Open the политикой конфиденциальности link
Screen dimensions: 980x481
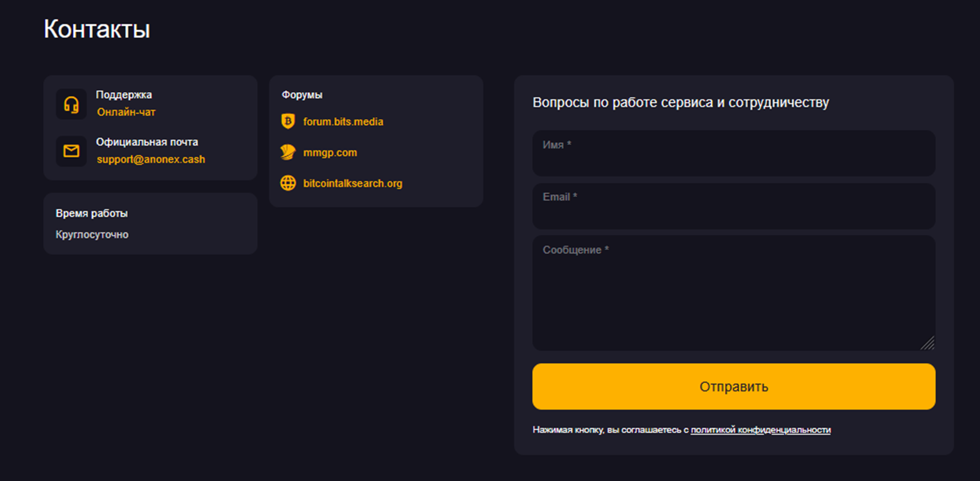pyautogui.click(x=760, y=430)
